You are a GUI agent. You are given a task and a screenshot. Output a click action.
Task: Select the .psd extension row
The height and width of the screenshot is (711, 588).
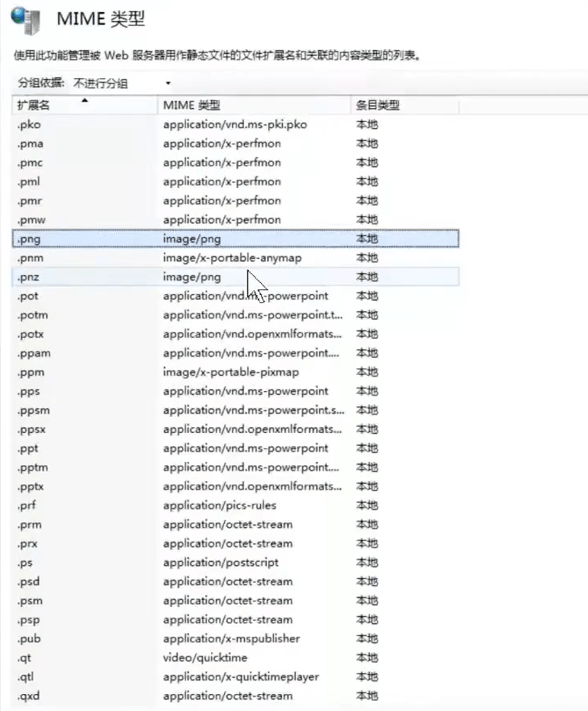(x=235, y=581)
